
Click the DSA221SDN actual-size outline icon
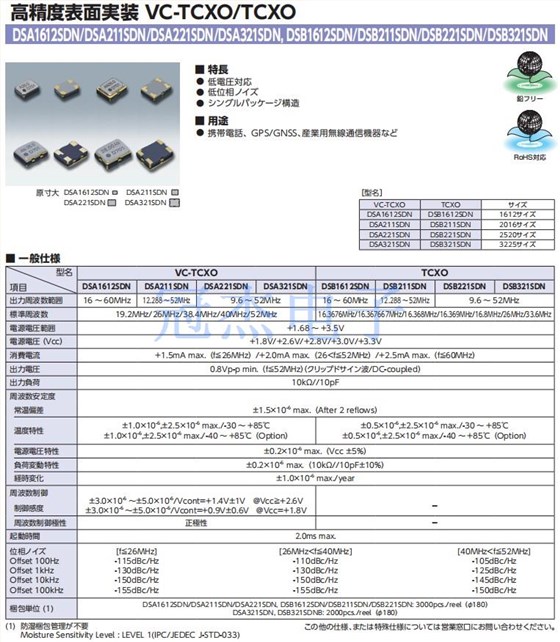[112, 203]
